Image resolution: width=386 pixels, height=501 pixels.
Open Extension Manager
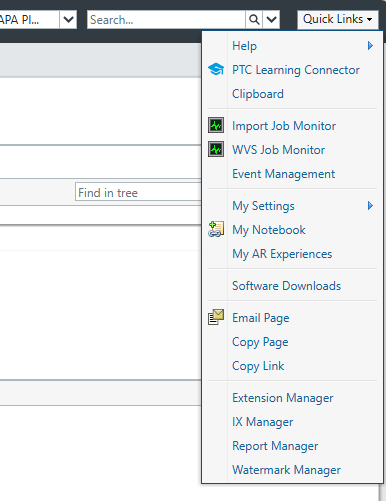tap(283, 398)
